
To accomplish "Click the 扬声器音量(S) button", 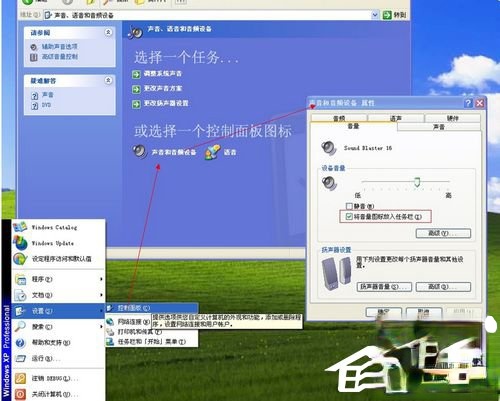I will pos(384,287).
